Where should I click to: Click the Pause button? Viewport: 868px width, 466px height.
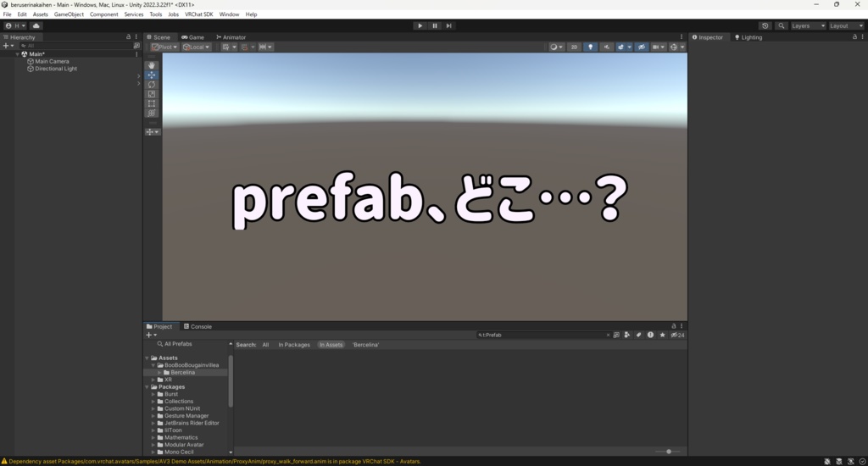point(435,25)
